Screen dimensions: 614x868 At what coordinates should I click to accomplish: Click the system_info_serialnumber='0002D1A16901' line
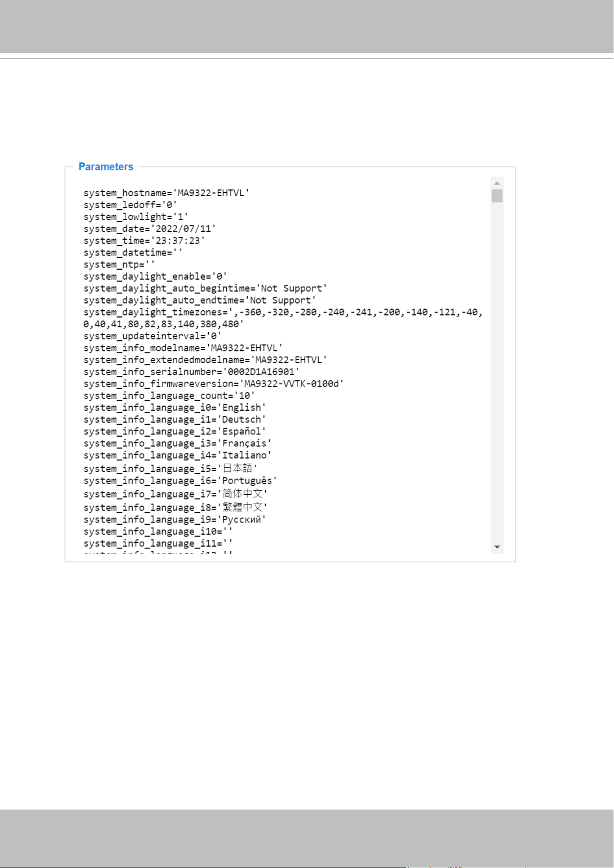pyautogui.click(x=192, y=372)
